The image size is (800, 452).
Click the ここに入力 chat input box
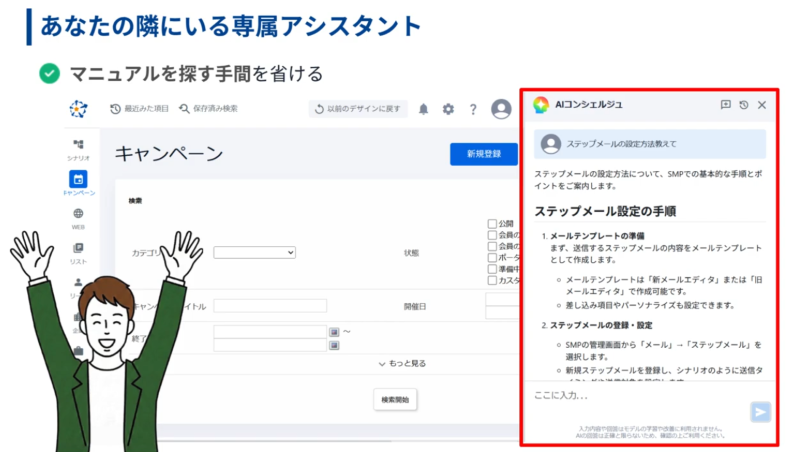click(640, 395)
